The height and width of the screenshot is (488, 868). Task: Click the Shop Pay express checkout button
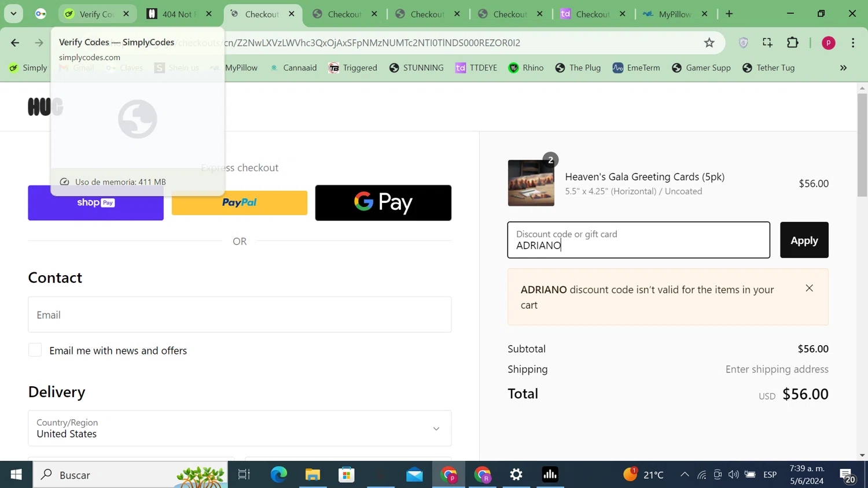point(95,203)
